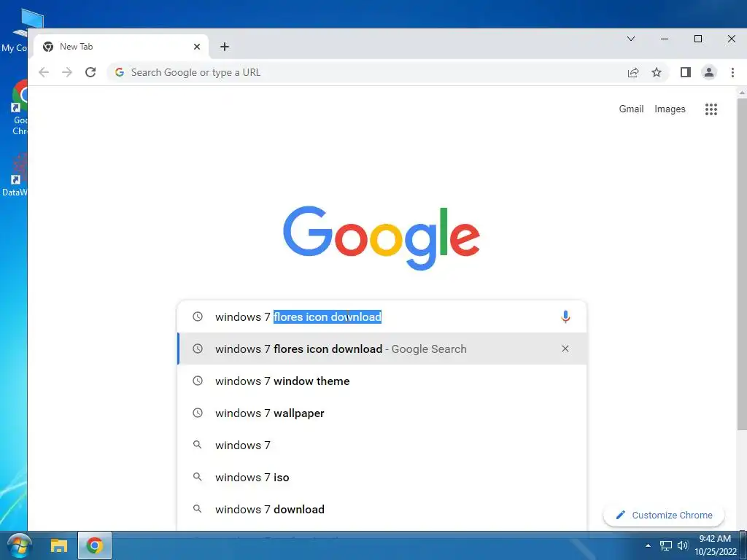Click the Forward navigation arrow
Screen dimensions: 747x560
point(67,72)
